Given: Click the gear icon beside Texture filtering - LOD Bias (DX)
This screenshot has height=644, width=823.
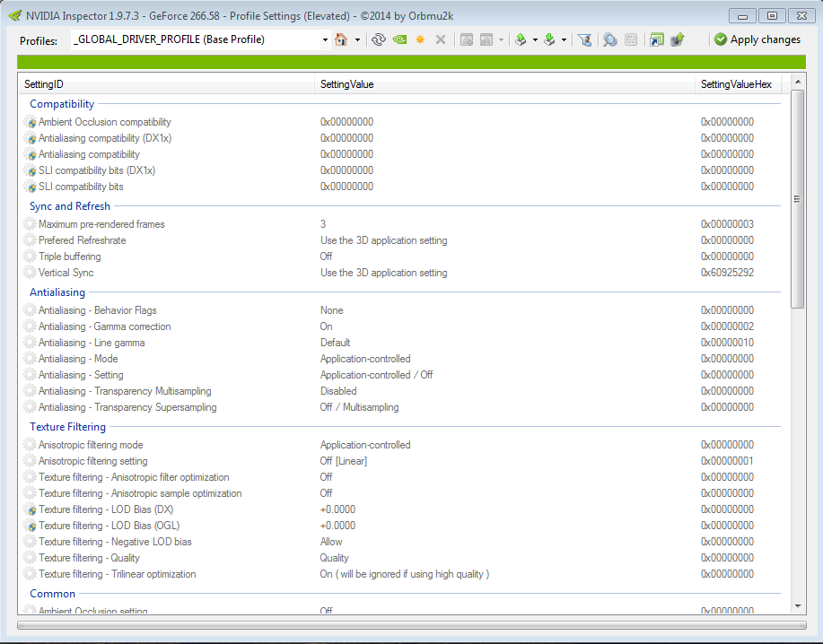Looking at the screenshot, I should (31, 509).
